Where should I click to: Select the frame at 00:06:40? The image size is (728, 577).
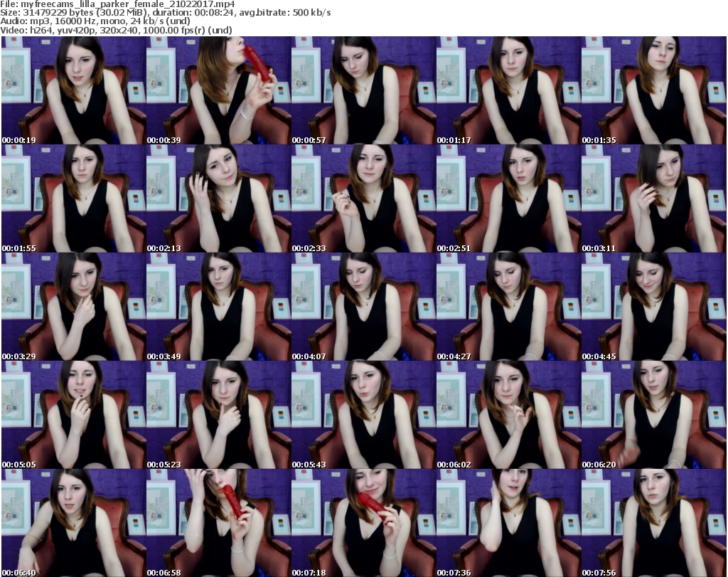click(73, 523)
